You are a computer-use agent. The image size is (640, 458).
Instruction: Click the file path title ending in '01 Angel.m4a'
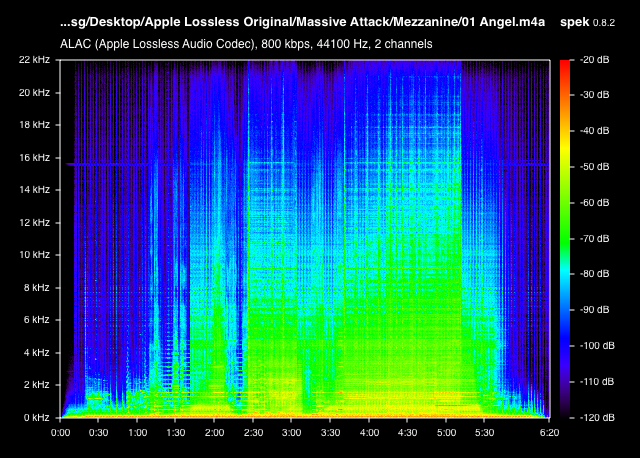pos(302,22)
